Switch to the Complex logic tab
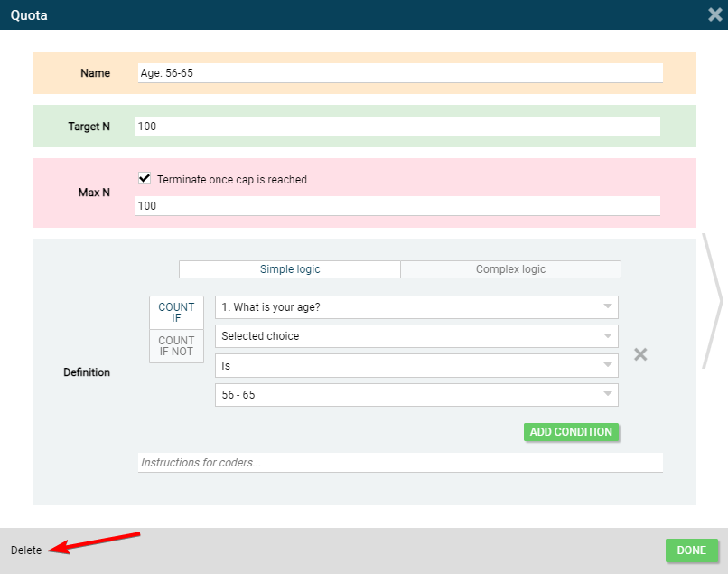 [x=510, y=269]
